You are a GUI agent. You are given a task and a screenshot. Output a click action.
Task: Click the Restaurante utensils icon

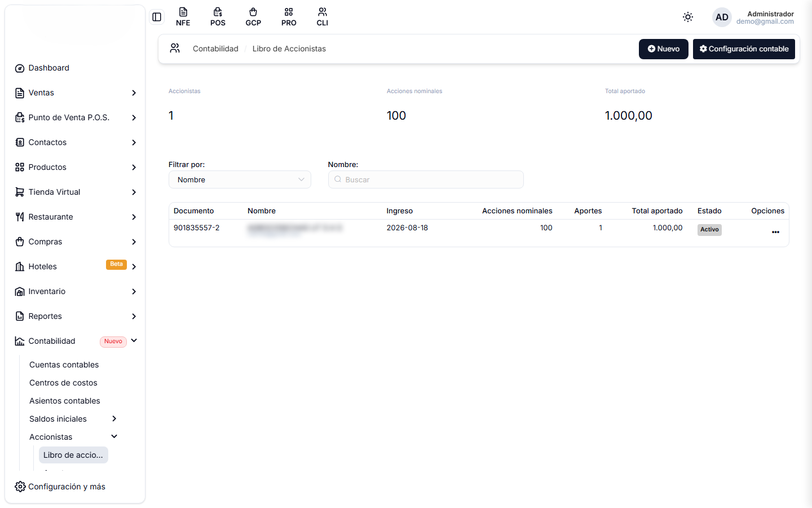[x=20, y=217]
